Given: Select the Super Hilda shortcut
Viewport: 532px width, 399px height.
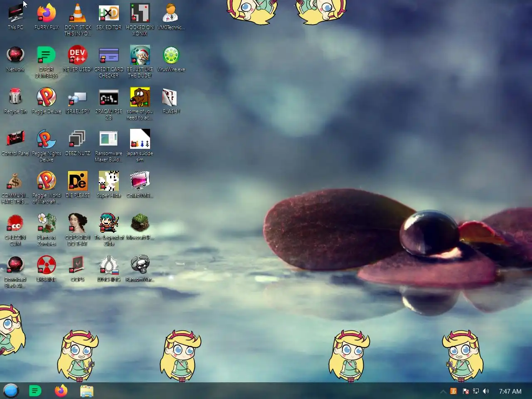Looking at the screenshot, I should click(109, 185).
